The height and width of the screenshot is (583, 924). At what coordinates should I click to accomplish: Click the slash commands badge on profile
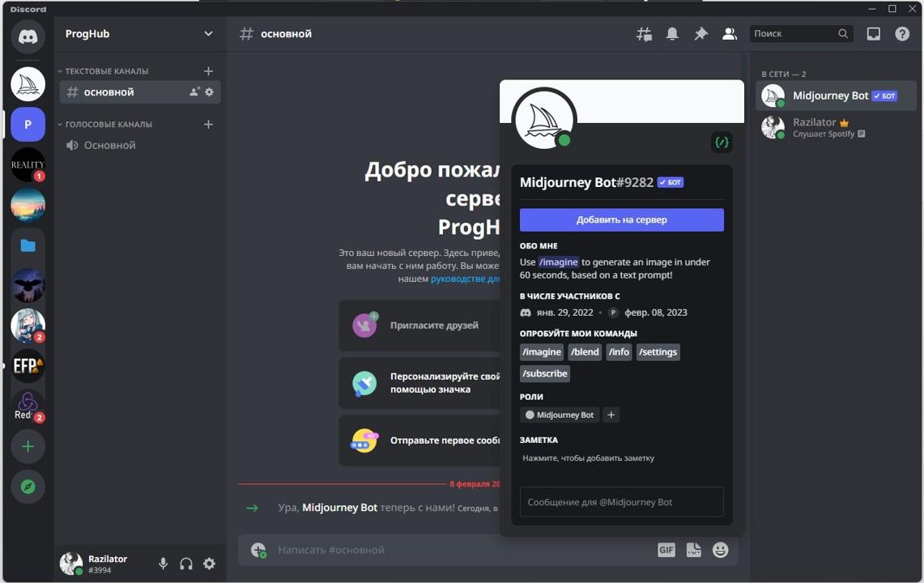[x=722, y=142]
